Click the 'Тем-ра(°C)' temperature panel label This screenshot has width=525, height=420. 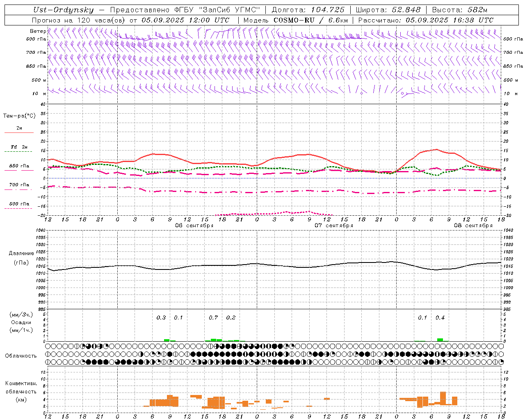19,116
